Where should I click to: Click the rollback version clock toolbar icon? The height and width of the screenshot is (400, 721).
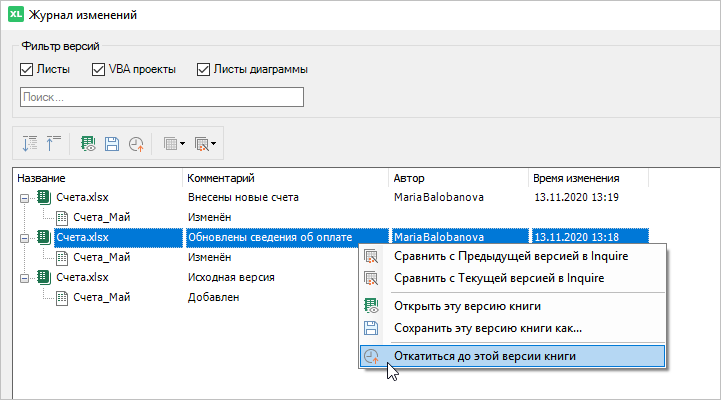click(x=135, y=144)
